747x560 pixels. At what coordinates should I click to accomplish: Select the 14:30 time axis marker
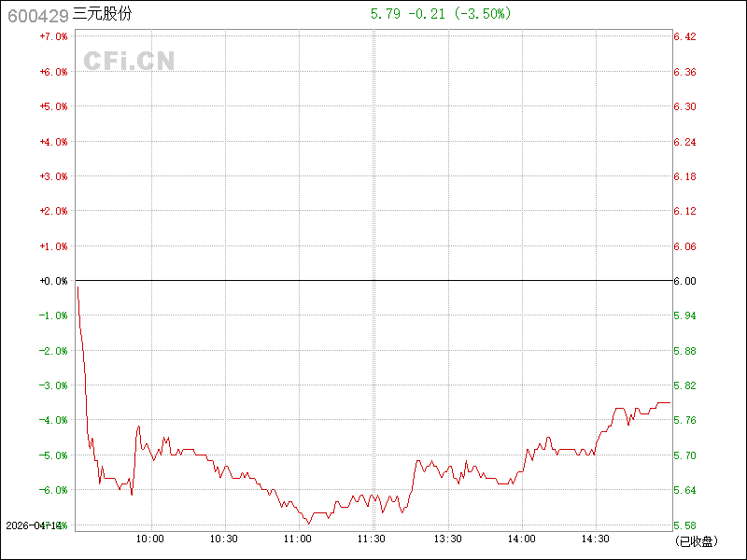click(596, 539)
